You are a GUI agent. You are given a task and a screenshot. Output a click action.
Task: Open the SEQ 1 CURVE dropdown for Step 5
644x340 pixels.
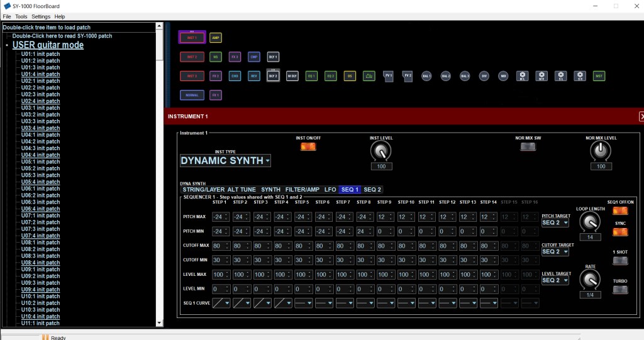(303, 303)
